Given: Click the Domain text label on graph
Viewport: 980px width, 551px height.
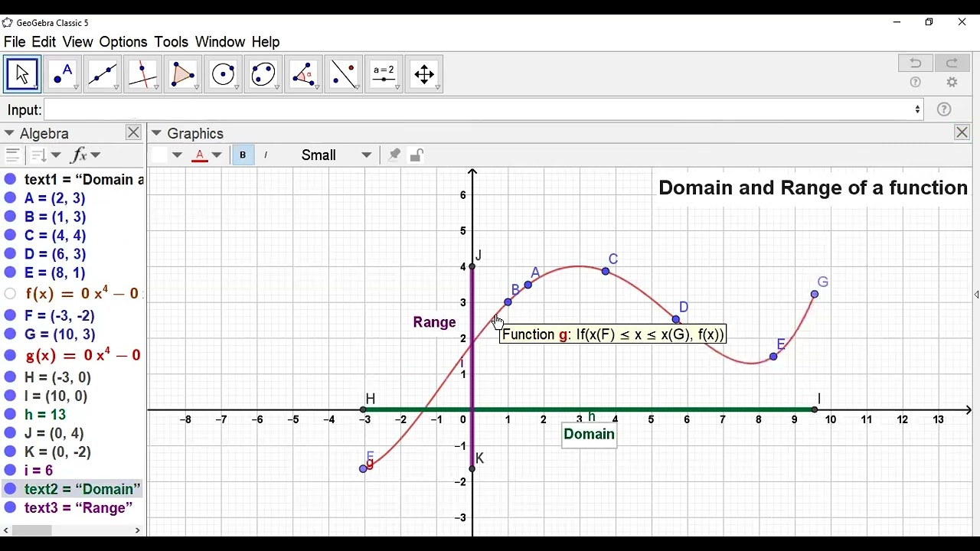Looking at the screenshot, I should tap(589, 435).
